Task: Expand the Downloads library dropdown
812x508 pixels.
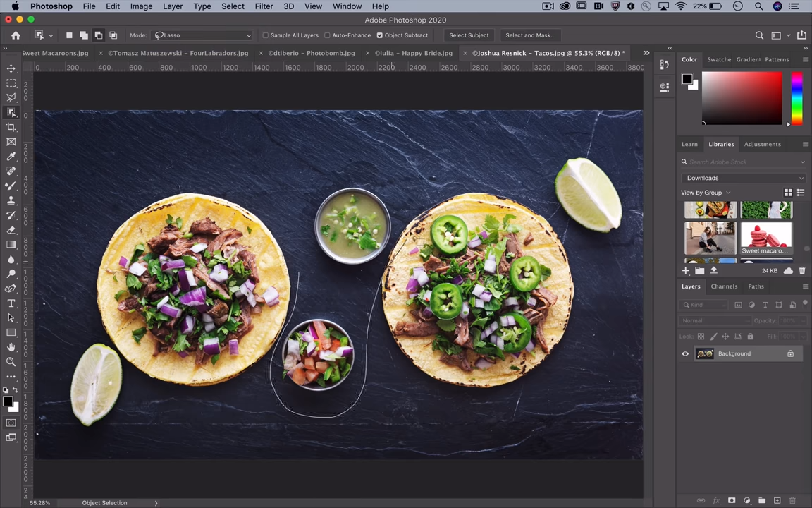Action: (x=744, y=178)
